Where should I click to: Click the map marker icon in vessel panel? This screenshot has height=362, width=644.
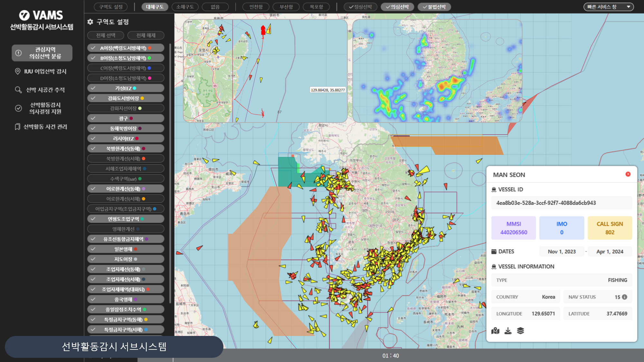point(495,331)
